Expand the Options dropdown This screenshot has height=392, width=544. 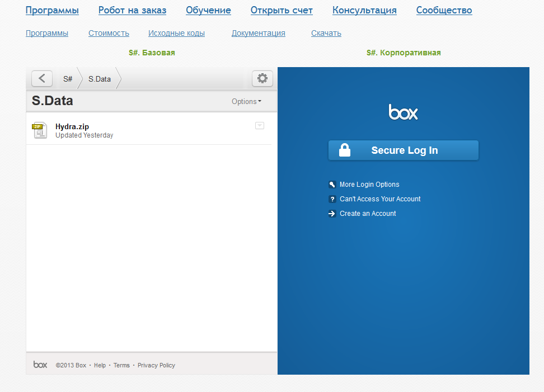(x=246, y=102)
